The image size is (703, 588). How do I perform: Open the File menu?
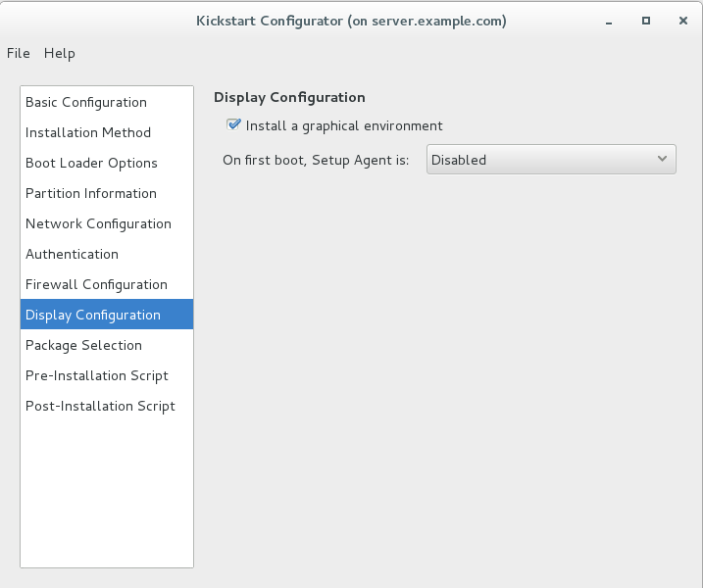tap(19, 53)
